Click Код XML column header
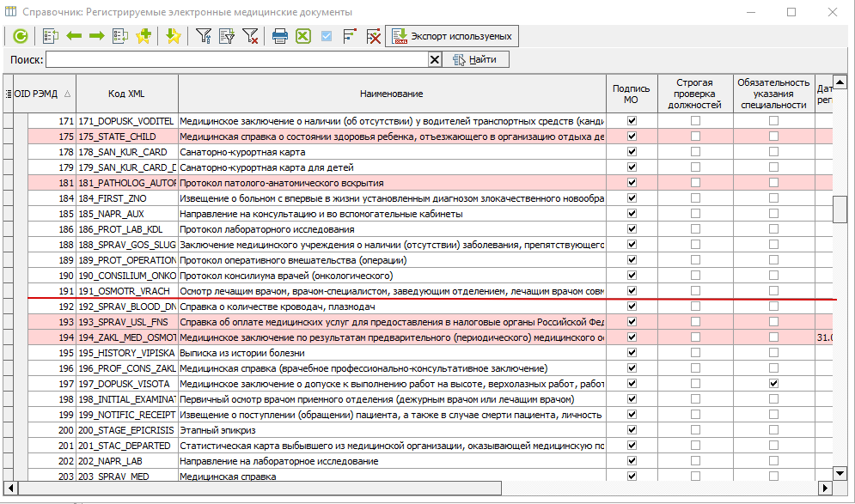855x504 pixels. 126,94
